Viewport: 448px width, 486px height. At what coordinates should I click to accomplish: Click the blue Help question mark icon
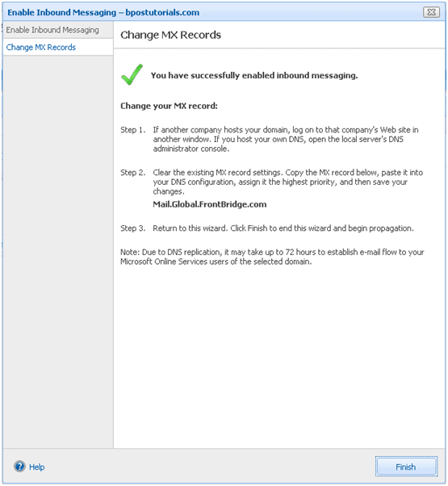[x=20, y=467]
